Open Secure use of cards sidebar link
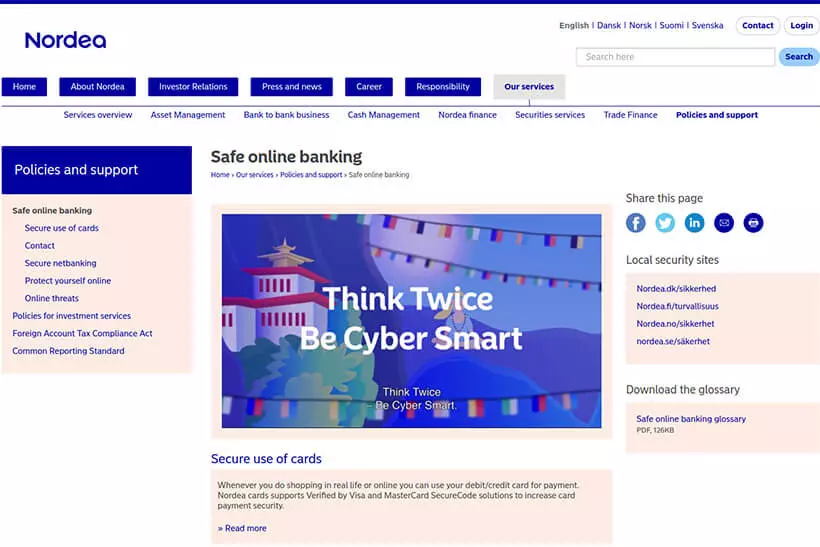The height and width of the screenshot is (547, 820). pos(61,228)
